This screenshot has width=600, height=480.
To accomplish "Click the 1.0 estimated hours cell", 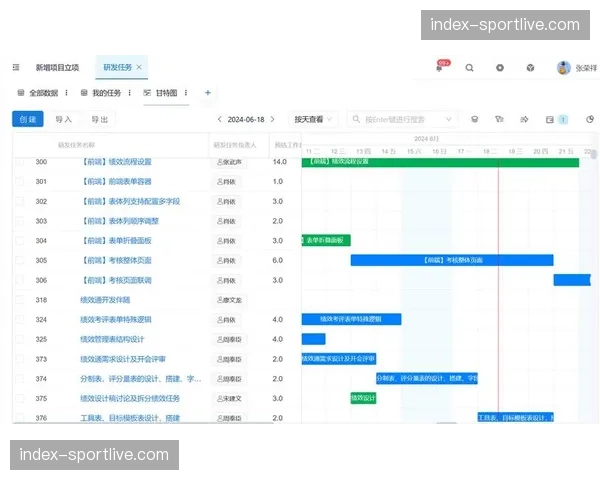I will tap(278, 181).
